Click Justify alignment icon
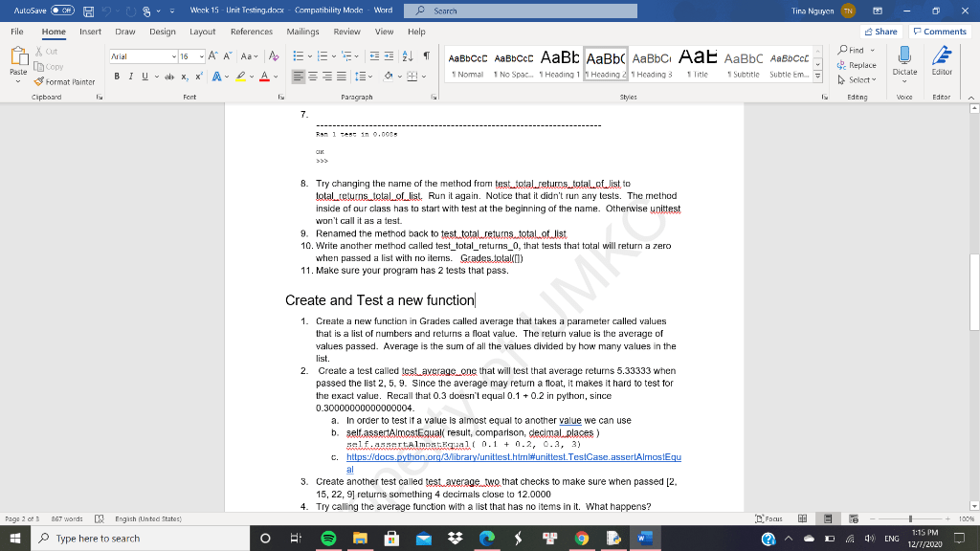 [342, 77]
